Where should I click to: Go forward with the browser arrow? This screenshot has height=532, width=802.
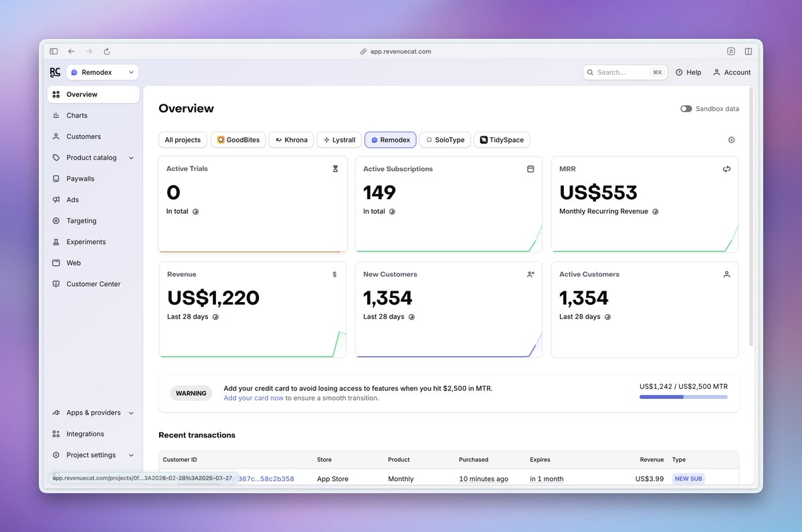pyautogui.click(x=89, y=51)
